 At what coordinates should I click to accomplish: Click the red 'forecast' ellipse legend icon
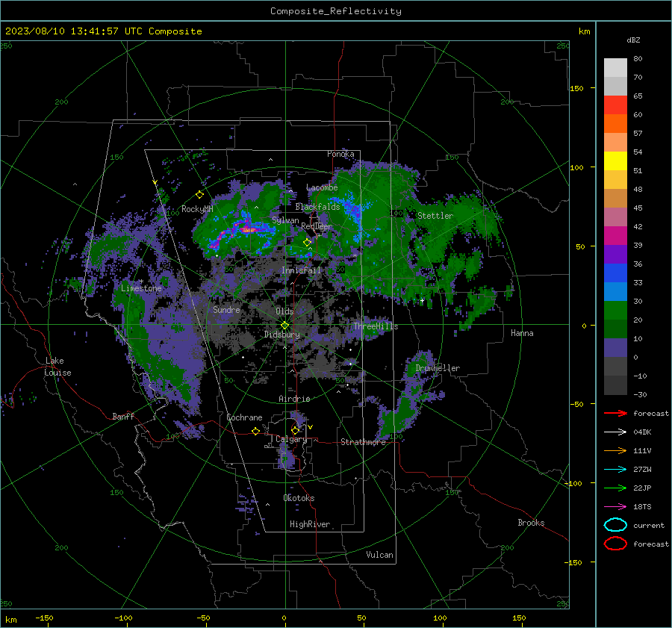coord(615,544)
